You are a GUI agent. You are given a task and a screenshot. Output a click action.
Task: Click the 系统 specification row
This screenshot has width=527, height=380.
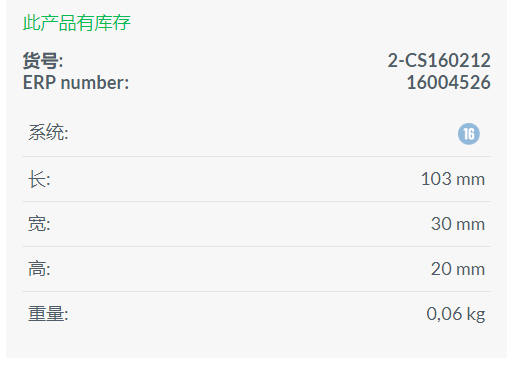click(256, 134)
